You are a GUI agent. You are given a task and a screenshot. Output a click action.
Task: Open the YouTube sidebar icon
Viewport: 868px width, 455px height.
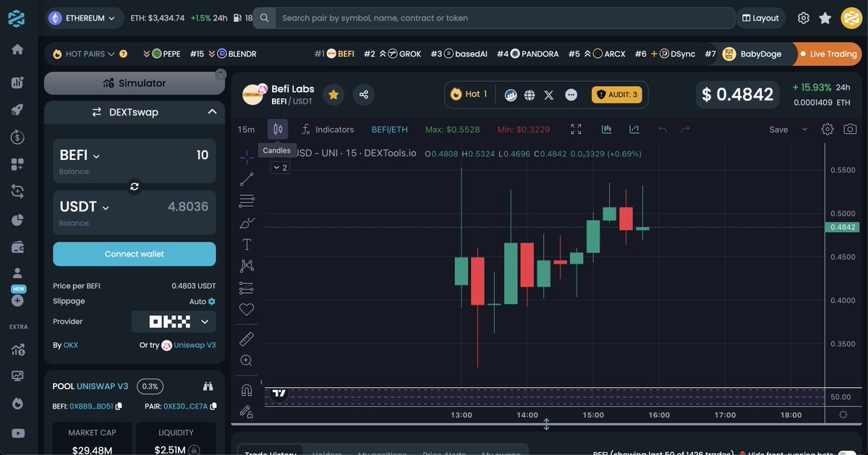click(17, 433)
